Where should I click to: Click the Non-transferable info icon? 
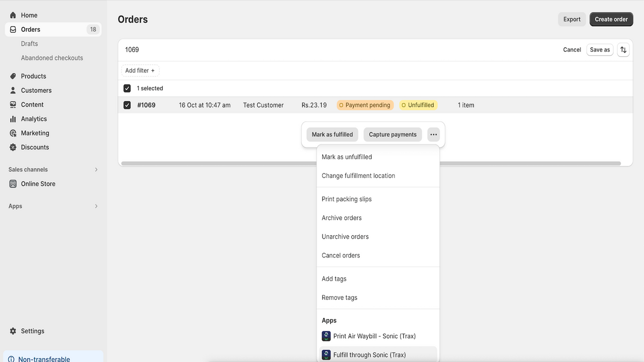click(x=12, y=359)
